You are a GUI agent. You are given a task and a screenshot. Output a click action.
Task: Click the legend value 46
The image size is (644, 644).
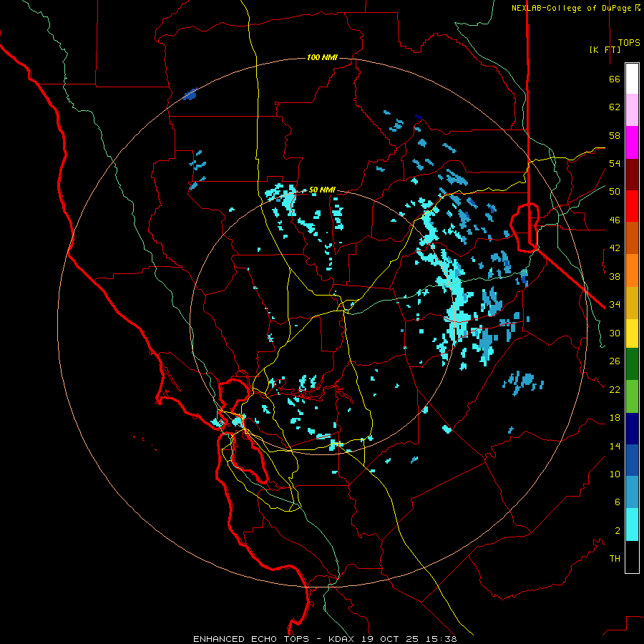coord(615,220)
